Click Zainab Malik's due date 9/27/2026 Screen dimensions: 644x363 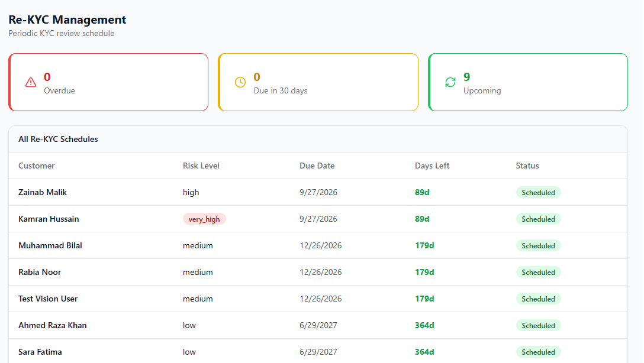tap(318, 192)
